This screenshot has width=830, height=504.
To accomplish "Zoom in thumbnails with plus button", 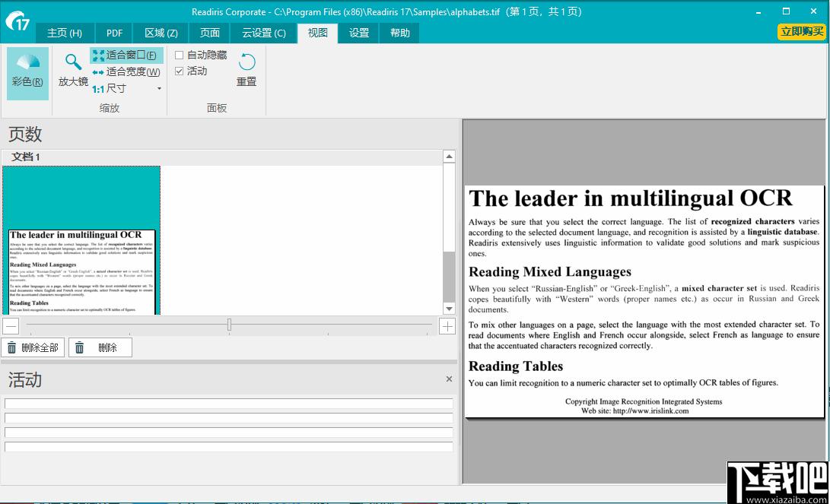I will tap(447, 326).
